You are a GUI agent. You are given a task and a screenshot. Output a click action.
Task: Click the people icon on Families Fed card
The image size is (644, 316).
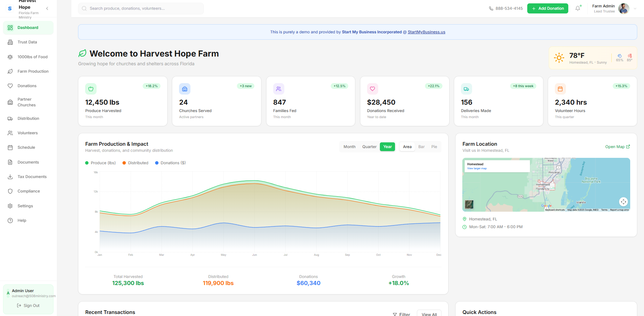point(279,89)
